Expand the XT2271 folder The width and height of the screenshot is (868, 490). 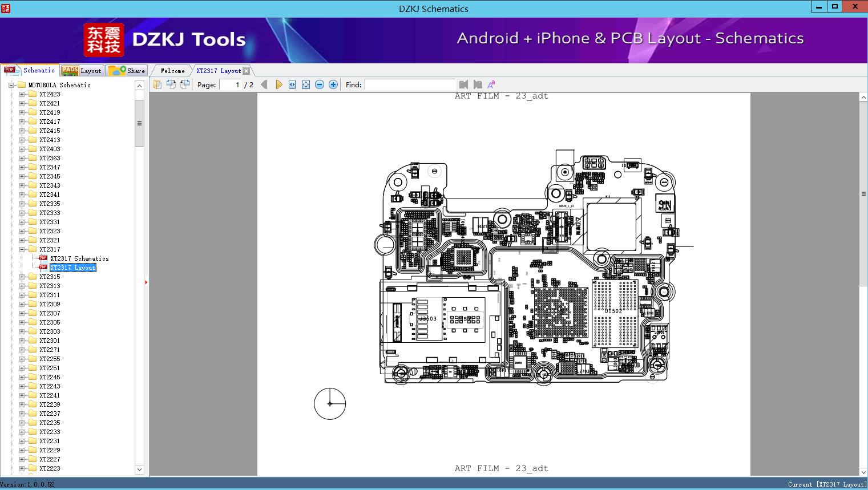point(22,350)
